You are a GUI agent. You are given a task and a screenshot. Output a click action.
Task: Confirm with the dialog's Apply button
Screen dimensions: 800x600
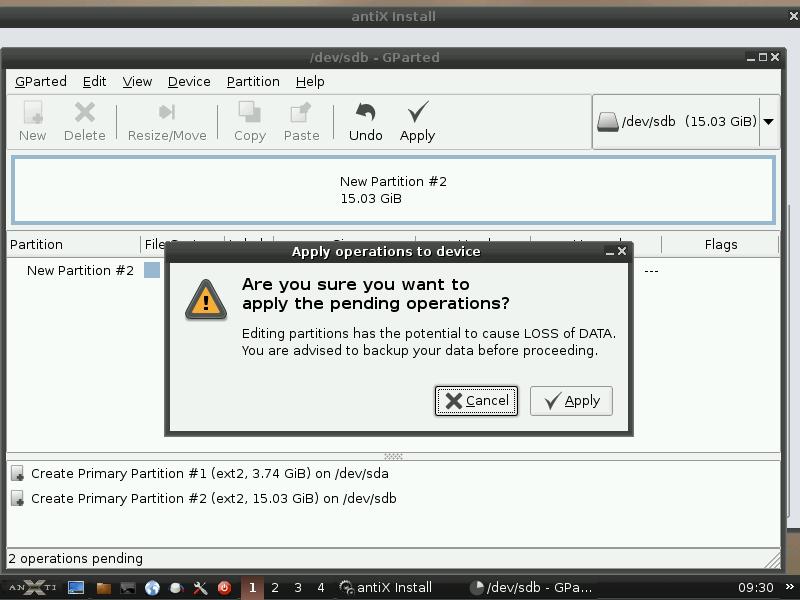pos(571,401)
